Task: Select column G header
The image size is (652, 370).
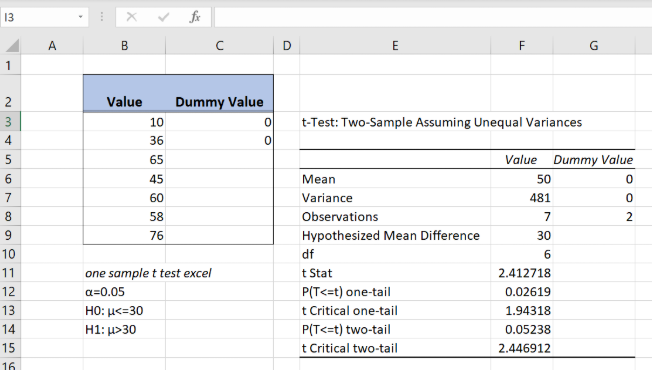Action: (x=594, y=46)
